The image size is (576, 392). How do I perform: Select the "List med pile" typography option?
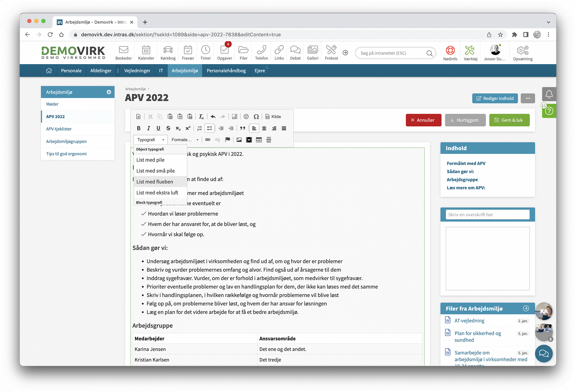pos(150,160)
